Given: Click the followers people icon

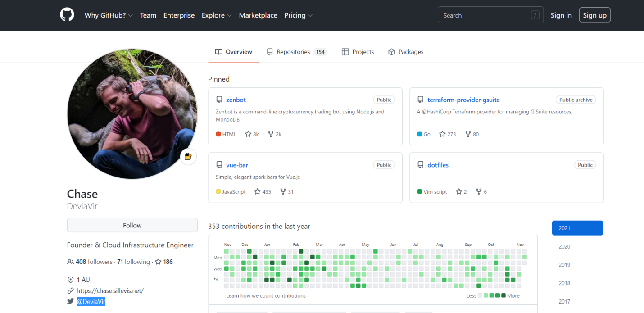Looking at the screenshot, I should [70, 262].
